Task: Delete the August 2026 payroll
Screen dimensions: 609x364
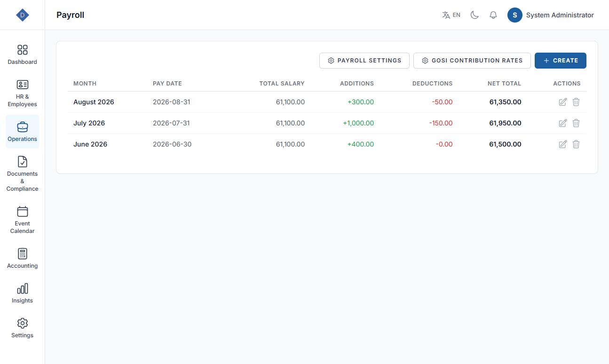Action: [576, 102]
